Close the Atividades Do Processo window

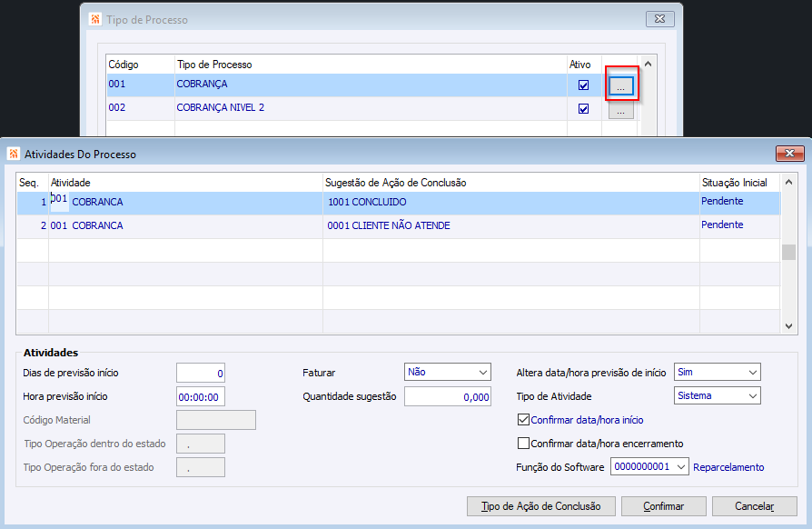coord(789,154)
